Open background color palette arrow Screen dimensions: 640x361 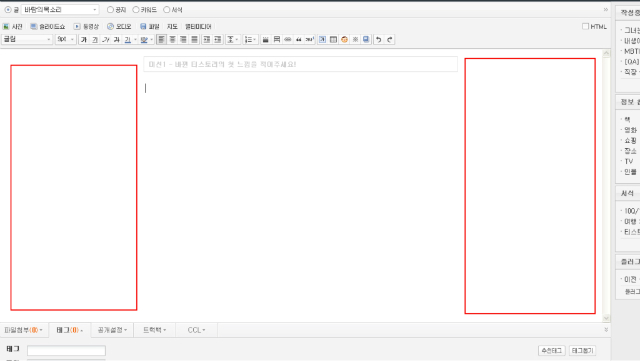click(151, 40)
